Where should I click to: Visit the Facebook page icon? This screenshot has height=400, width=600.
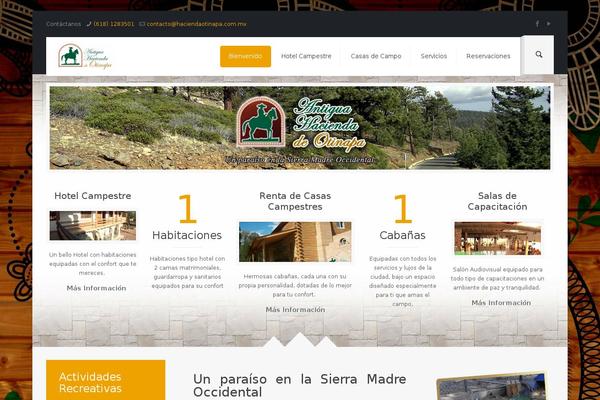point(537,24)
